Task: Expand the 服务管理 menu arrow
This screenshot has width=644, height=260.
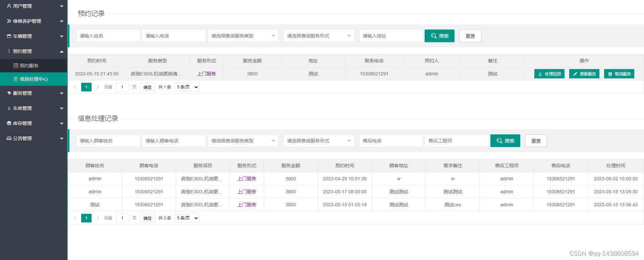Action: coord(62,93)
